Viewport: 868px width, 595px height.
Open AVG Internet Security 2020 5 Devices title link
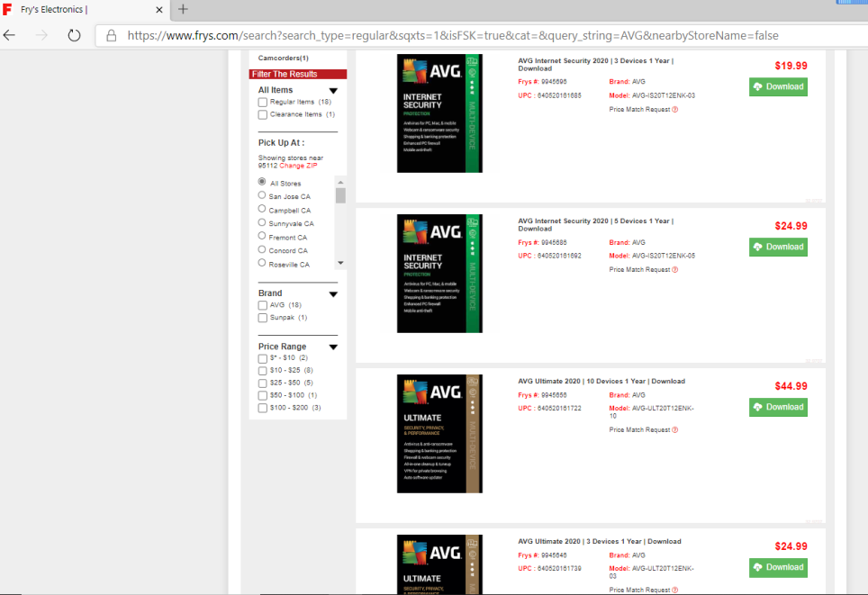596,225
